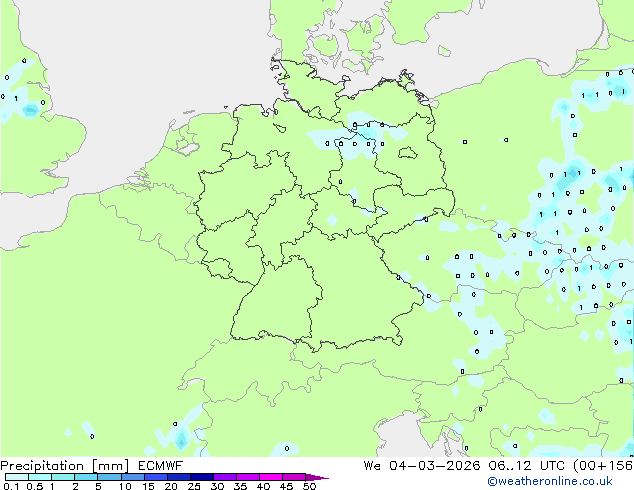Click the legend label '20'

click(171, 486)
